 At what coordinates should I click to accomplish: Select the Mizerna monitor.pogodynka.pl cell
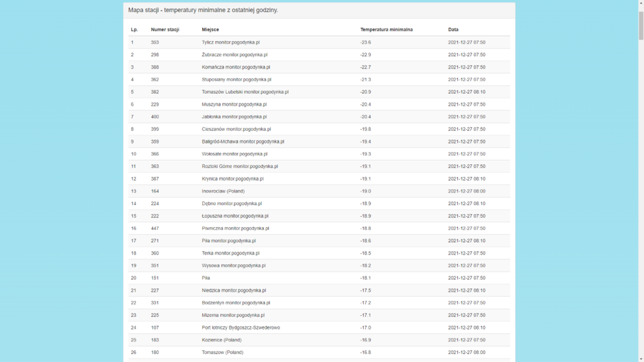tap(233, 315)
